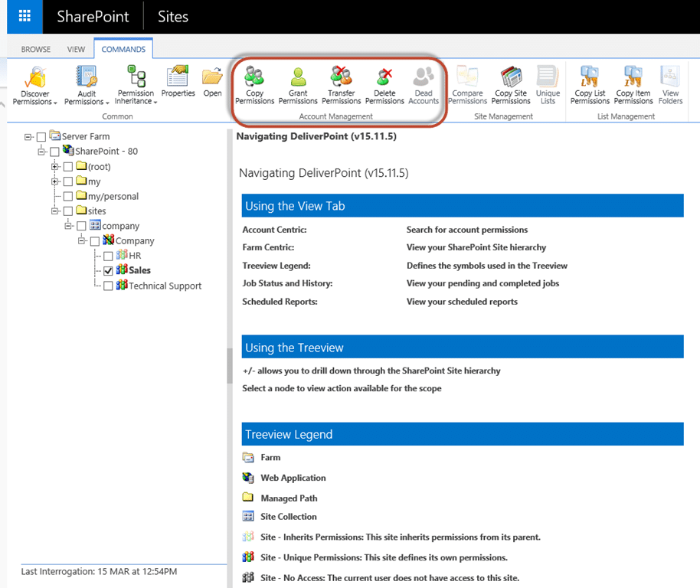This screenshot has width=700, height=588.
Task: Select the HR tree item label
Action: click(135, 256)
